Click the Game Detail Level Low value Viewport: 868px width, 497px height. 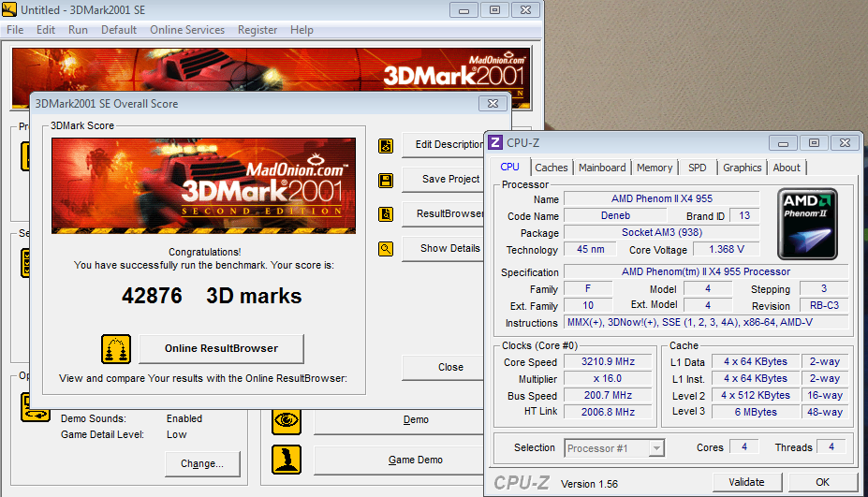pos(177,434)
